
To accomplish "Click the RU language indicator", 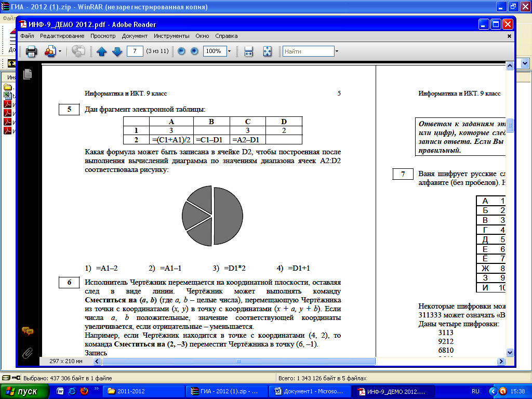I will click(x=475, y=392).
